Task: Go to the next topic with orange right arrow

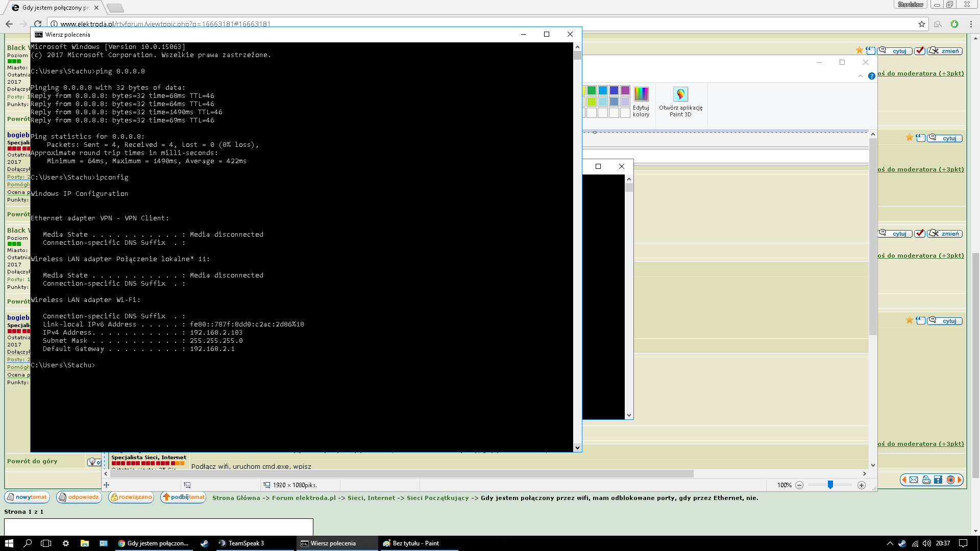Action: click(x=960, y=480)
